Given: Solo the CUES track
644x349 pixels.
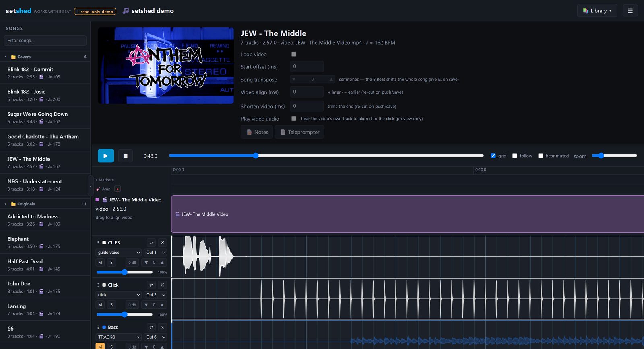Looking at the screenshot, I should pos(111,263).
